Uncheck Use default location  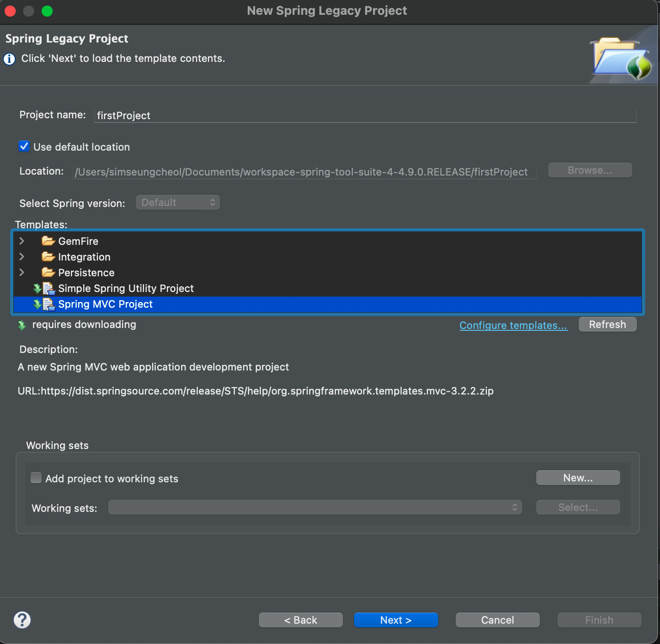click(x=24, y=146)
